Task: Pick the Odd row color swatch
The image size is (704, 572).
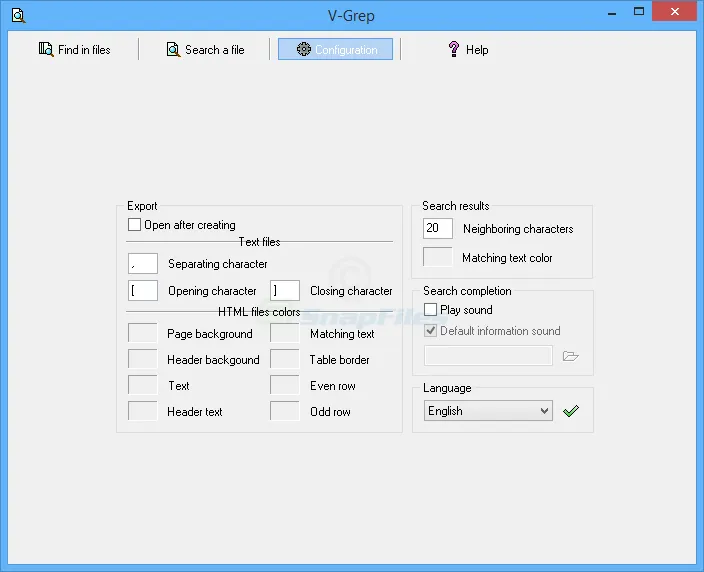Action: pos(285,411)
